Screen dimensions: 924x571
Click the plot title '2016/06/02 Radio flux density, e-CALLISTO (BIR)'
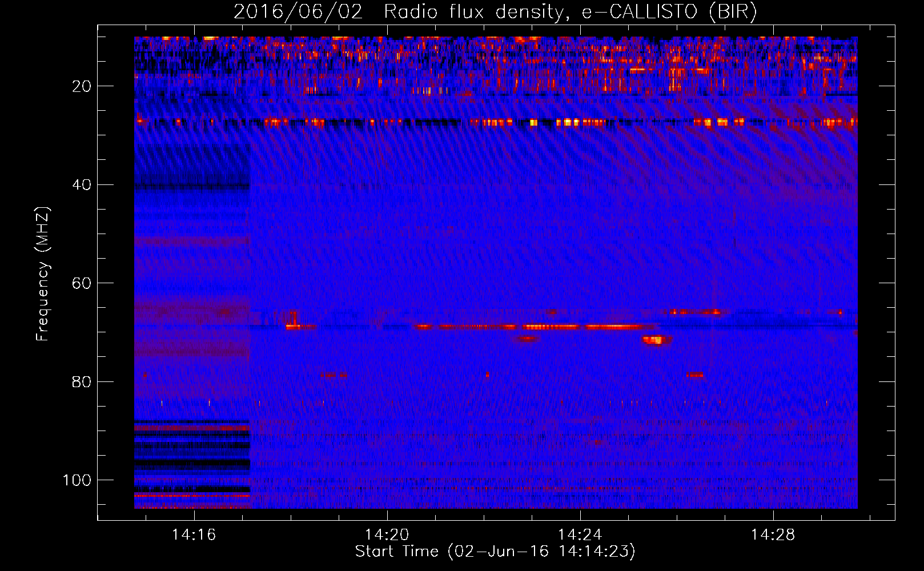495,12
